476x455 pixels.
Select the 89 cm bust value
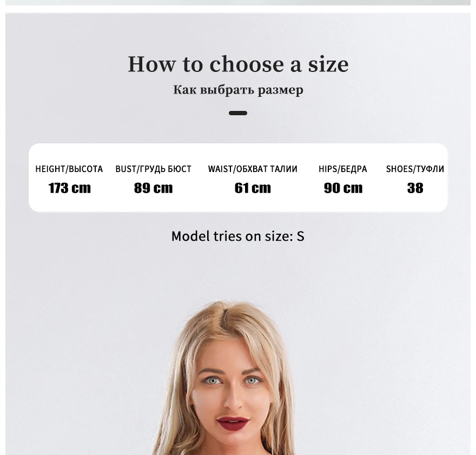point(153,188)
